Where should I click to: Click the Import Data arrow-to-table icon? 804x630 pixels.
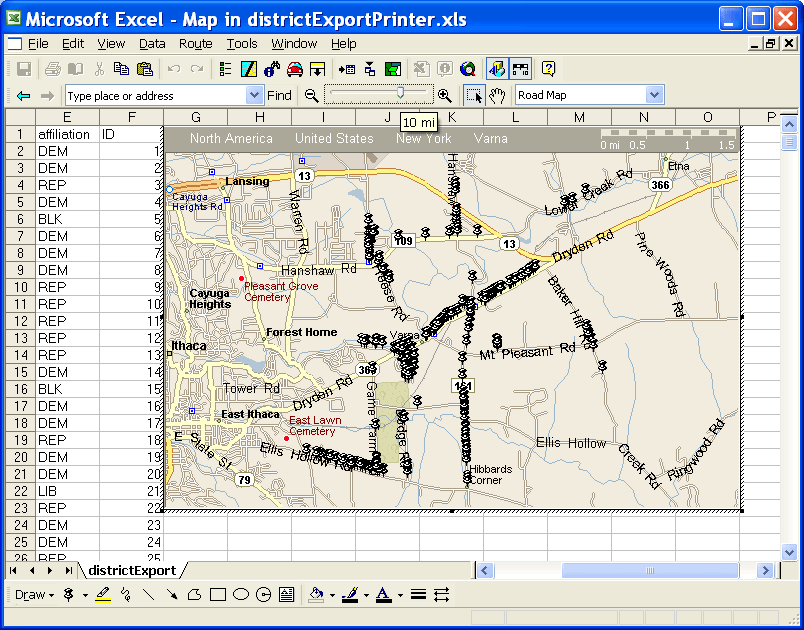pyautogui.click(x=347, y=69)
